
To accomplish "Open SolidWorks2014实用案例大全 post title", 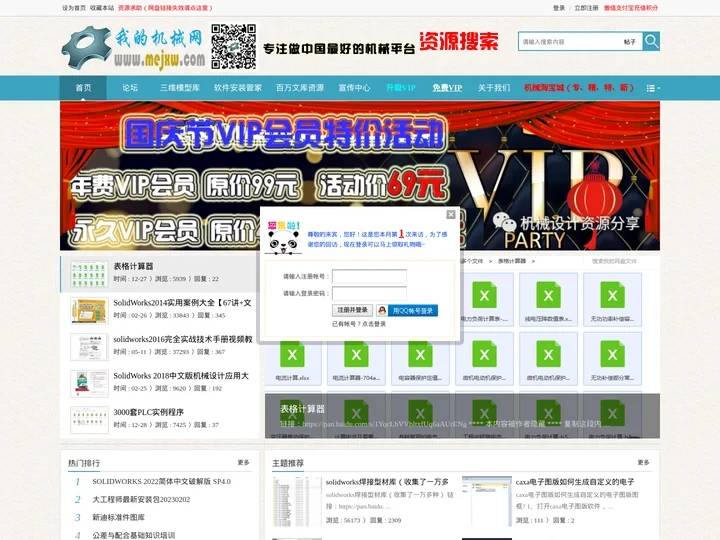I will point(182,303).
